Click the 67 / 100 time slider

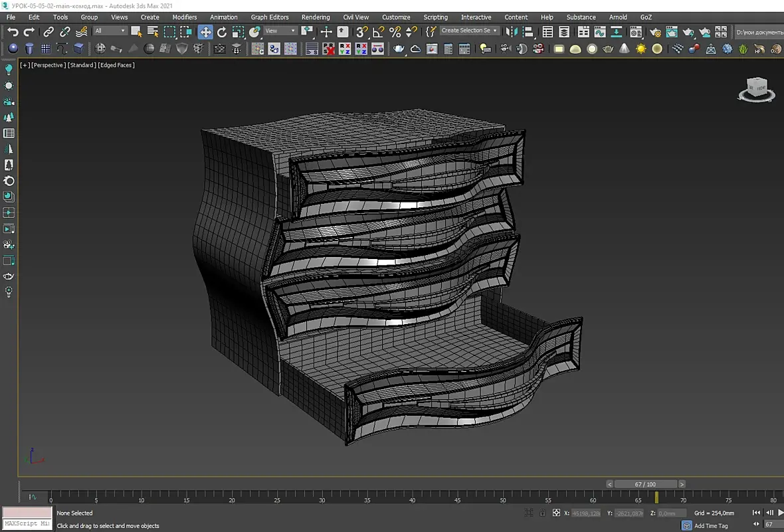coord(645,484)
